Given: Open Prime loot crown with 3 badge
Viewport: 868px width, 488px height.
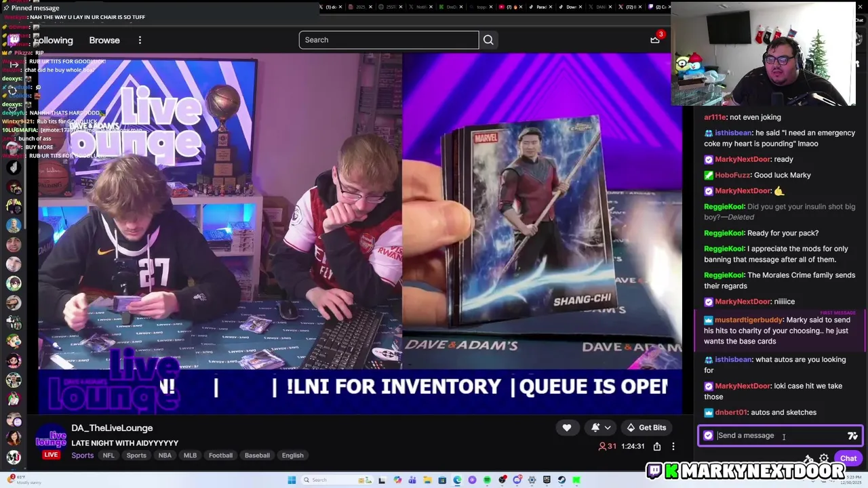Looking at the screenshot, I should coord(656,39).
